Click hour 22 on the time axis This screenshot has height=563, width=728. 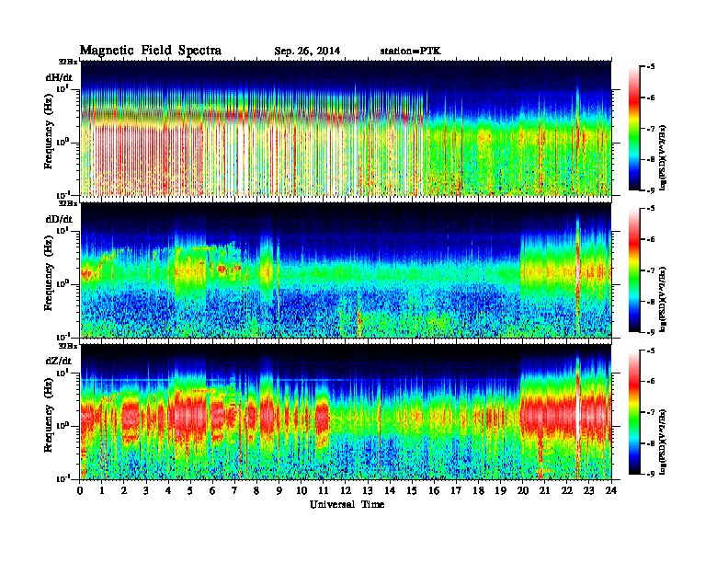pos(567,490)
